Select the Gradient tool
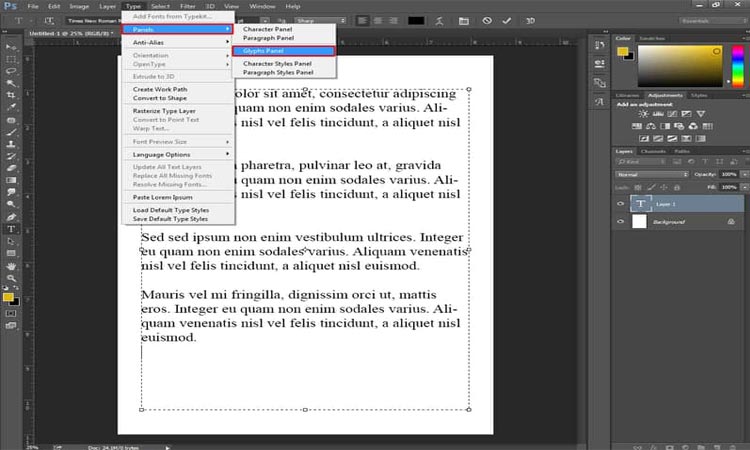Screen dimensions: 750x450 point(11,180)
